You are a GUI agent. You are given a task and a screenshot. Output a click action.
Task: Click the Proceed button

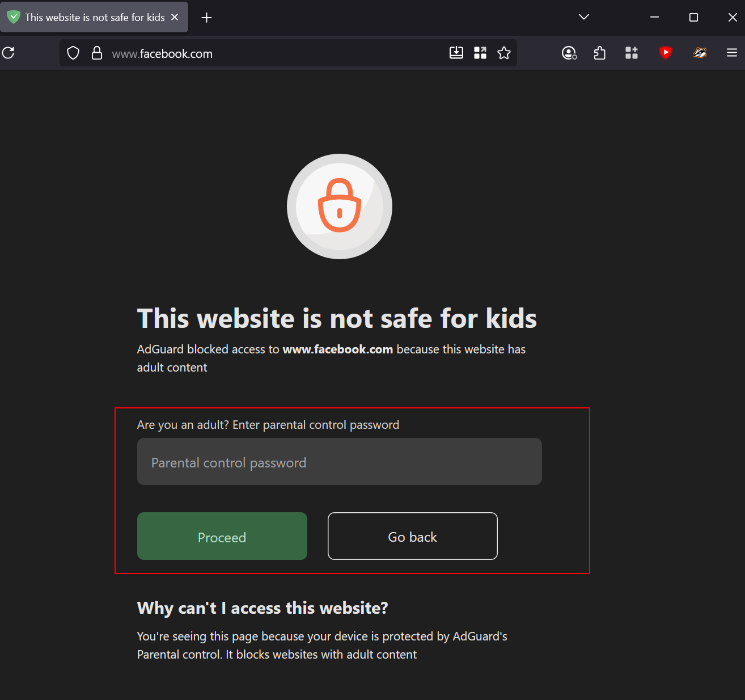pos(222,537)
